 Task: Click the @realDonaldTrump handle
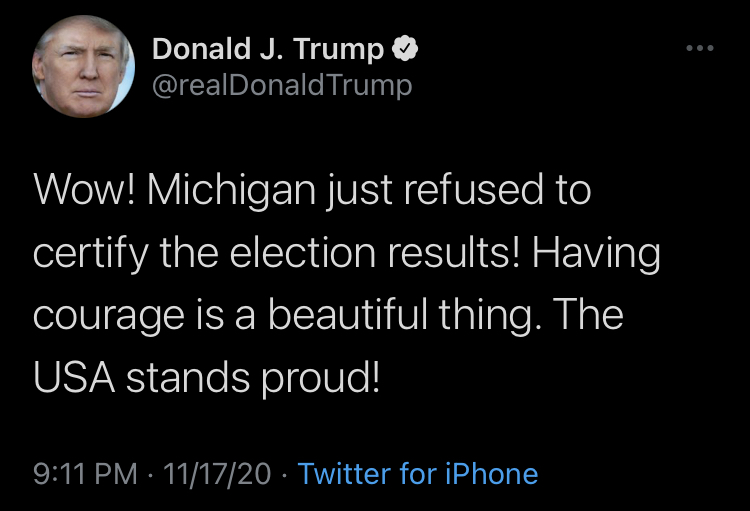(x=281, y=85)
